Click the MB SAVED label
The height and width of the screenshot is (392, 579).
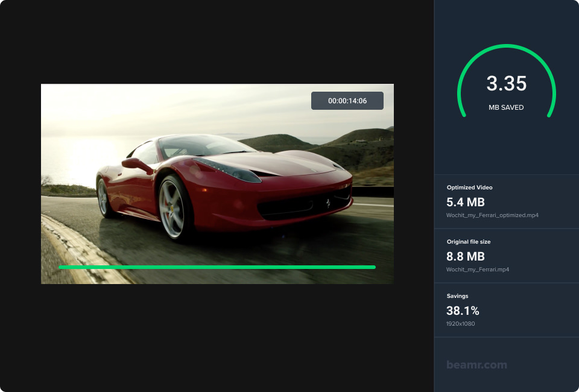pos(506,107)
